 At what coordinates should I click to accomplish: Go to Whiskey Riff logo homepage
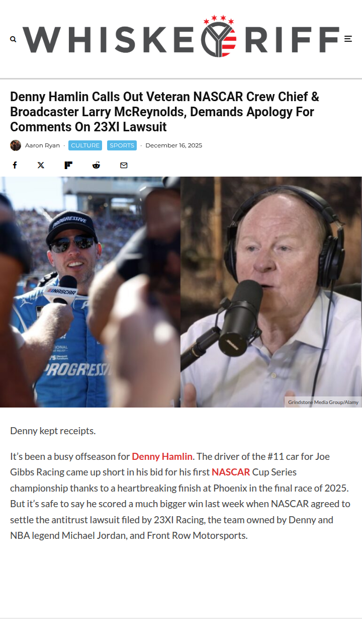(181, 37)
